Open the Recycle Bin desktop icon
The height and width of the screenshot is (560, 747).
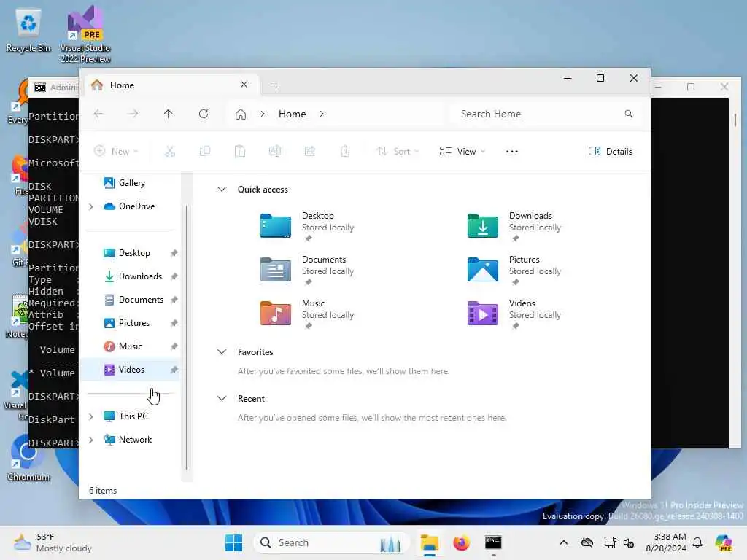[28, 29]
